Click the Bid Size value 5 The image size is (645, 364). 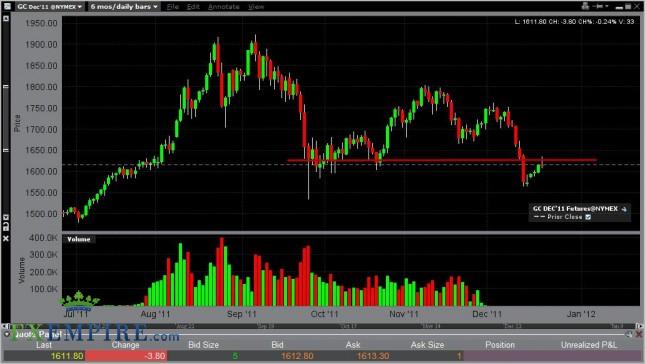(x=235, y=356)
